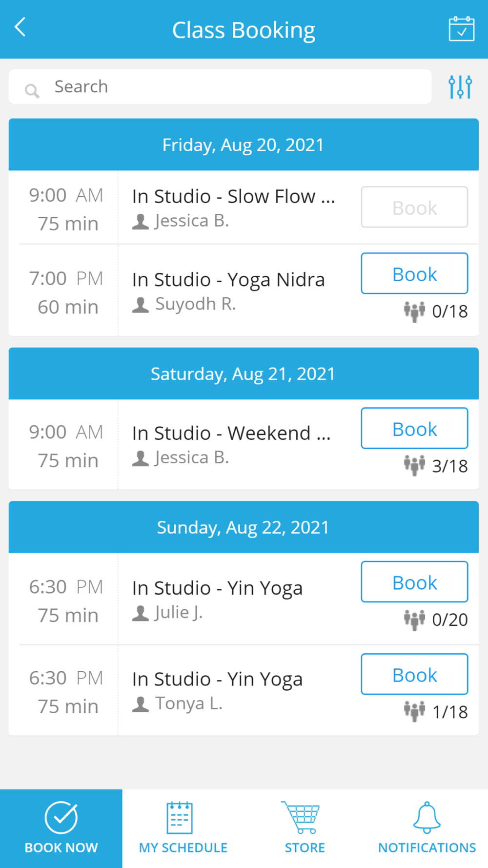Viewport: 488px width, 868px height.
Task: Tap attendee icon for Yoga Nidra class
Action: point(414,311)
